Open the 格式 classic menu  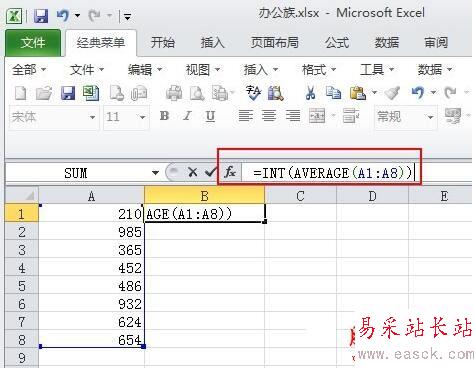tap(319, 70)
